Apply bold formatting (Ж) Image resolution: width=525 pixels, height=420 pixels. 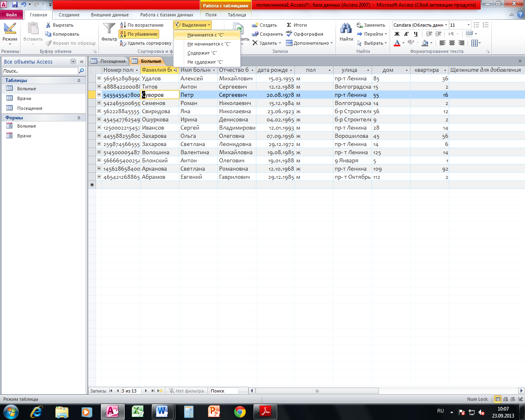tap(397, 34)
